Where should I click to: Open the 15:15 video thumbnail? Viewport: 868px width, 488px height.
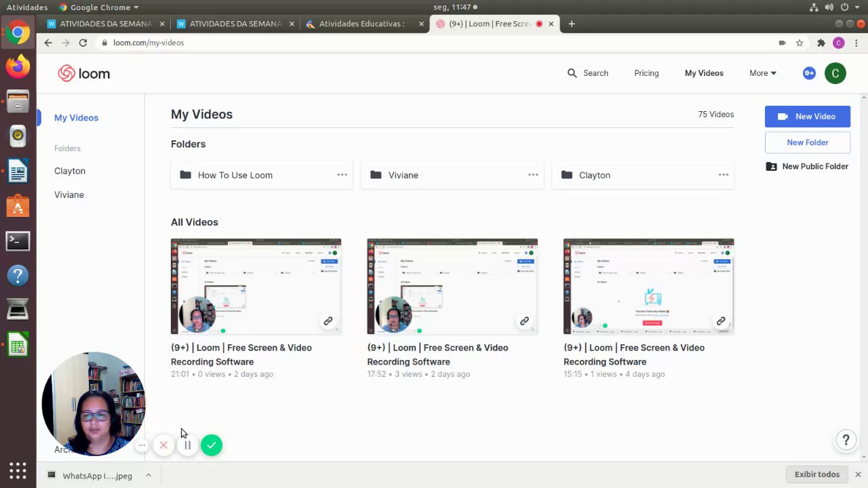click(648, 287)
